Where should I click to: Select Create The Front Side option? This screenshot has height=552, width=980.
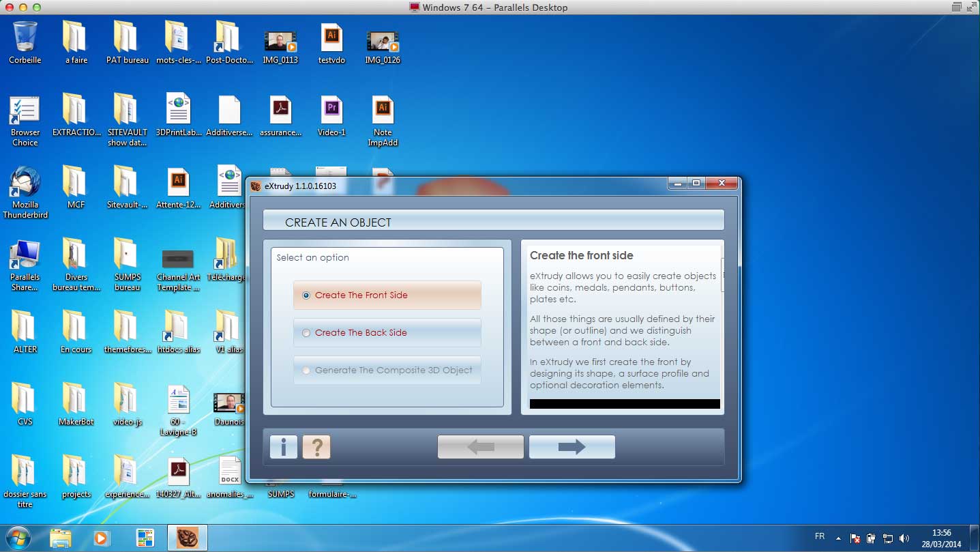(387, 295)
